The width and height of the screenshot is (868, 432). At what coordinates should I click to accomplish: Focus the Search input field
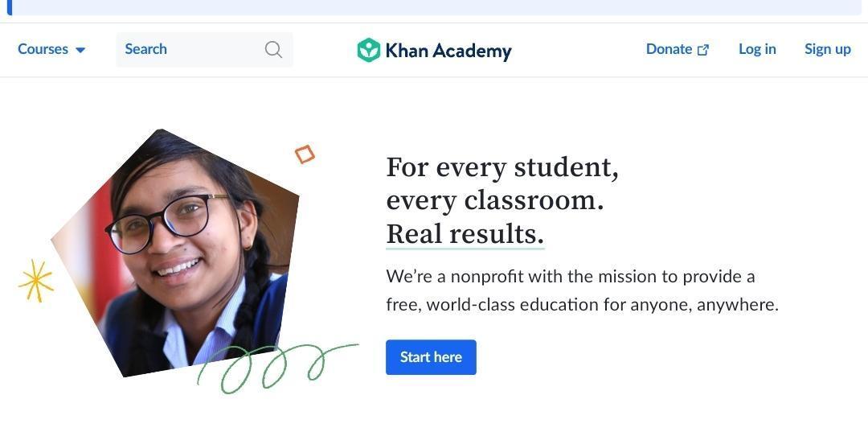(x=204, y=49)
